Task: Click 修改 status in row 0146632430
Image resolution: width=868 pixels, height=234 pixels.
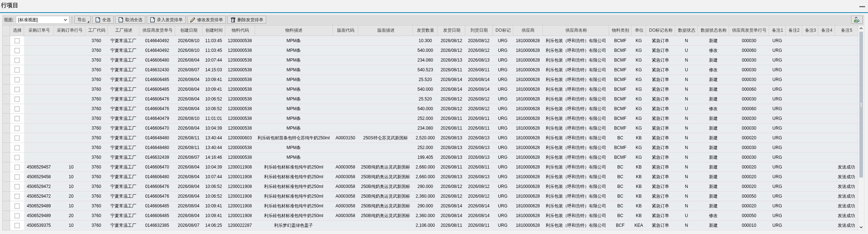Action: pos(713,70)
